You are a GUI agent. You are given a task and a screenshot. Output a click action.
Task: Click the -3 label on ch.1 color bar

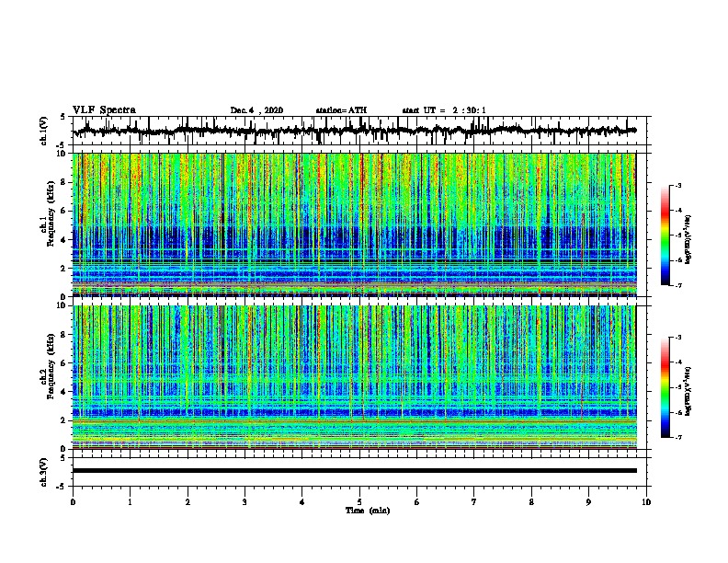click(x=678, y=186)
